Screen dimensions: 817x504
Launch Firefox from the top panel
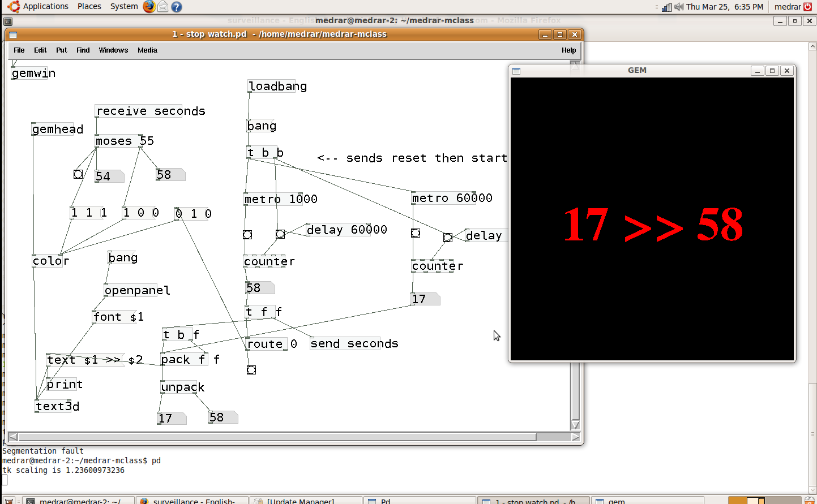tap(149, 6)
